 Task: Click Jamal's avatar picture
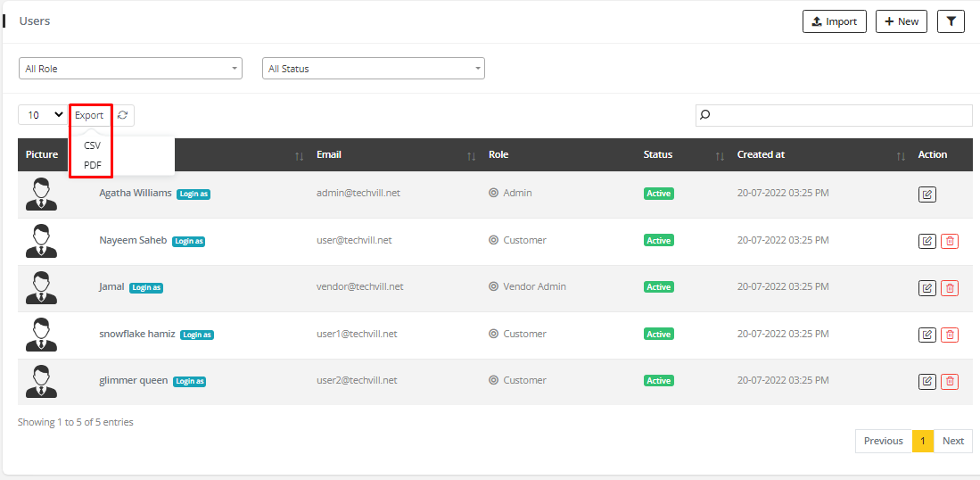click(x=41, y=288)
